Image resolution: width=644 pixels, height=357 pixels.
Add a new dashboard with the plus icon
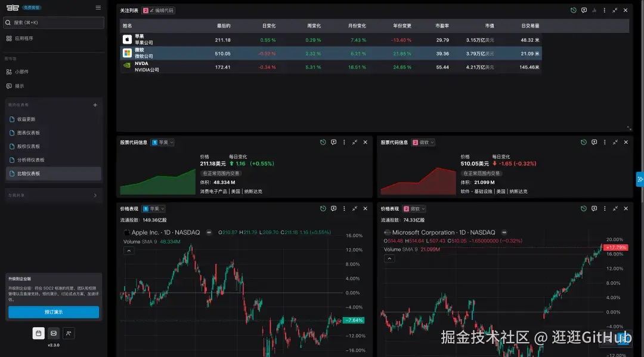coord(95,105)
